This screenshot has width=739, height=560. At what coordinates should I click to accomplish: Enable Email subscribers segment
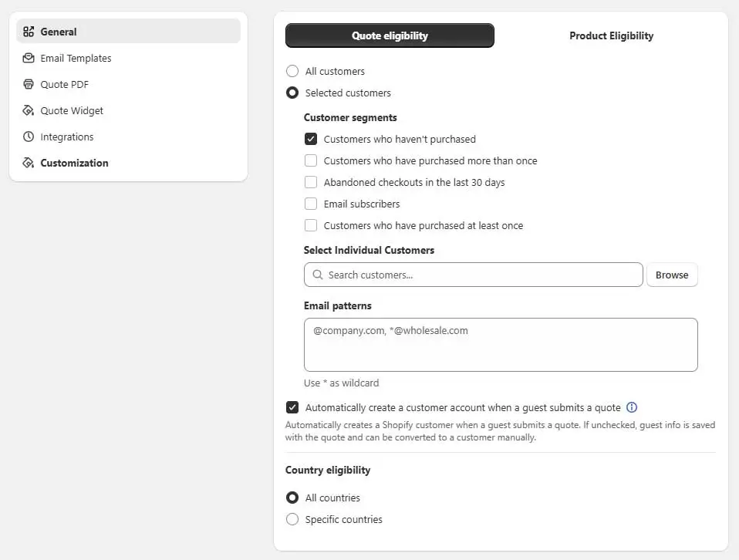(x=311, y=204)
